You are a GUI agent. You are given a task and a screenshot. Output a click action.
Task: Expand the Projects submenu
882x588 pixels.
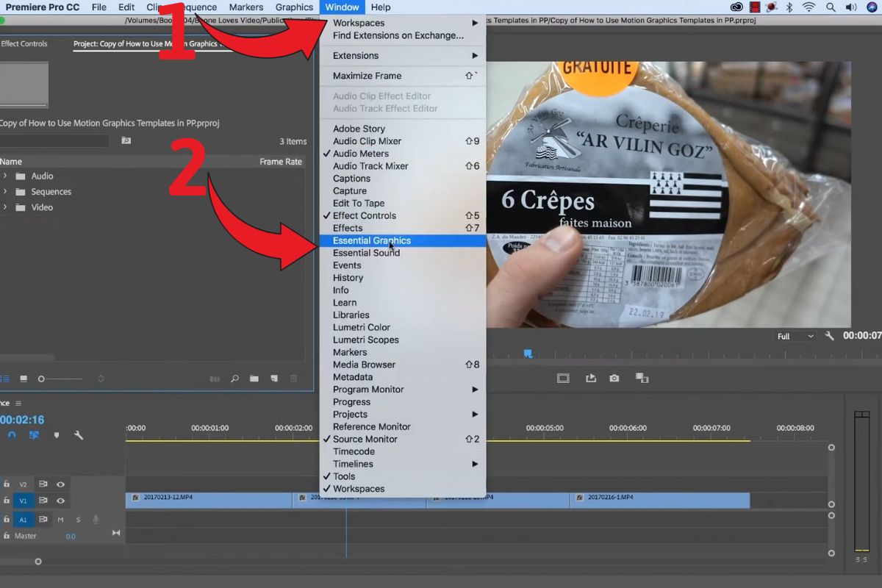click(x=403, y=415)
